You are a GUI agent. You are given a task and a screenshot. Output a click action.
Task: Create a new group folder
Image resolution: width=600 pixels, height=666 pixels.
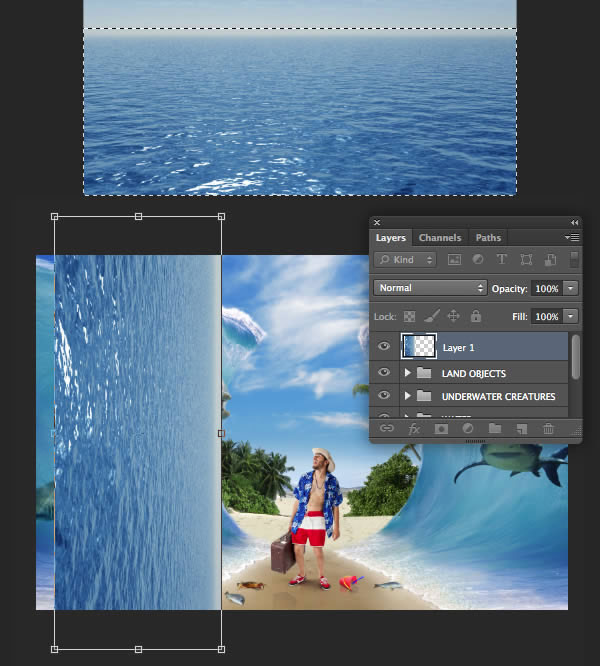coord(495,428)
